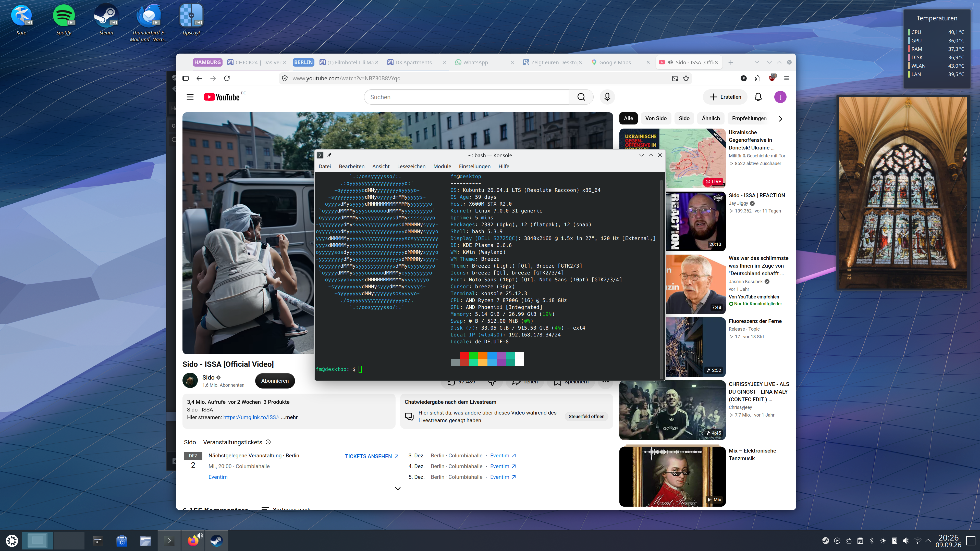Switch to the Google Maps tab

pyautogui.click(x=620, y=62)
